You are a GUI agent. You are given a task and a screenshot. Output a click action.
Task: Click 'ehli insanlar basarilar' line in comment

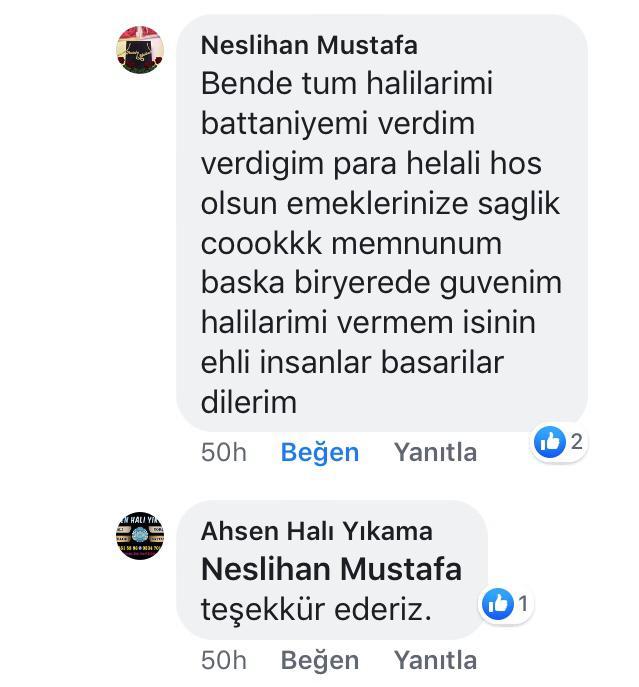click(x=352, y=362)
